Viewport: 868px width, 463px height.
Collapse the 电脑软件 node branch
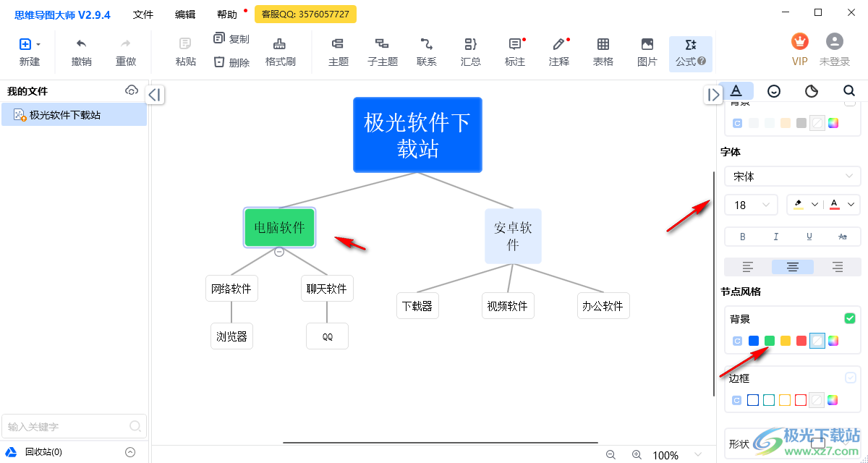(x=279, y=252)
